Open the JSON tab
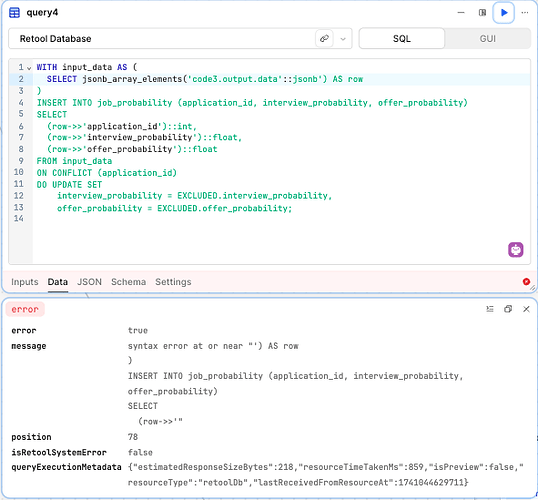 click(89, 282)
